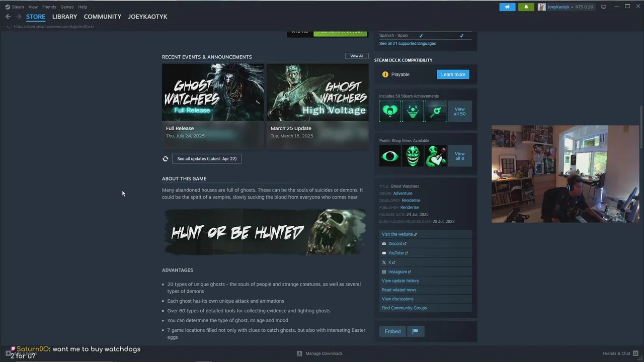Open the Renderise publisher link
The image size is (644, 362).
click(x=410, y=207)
